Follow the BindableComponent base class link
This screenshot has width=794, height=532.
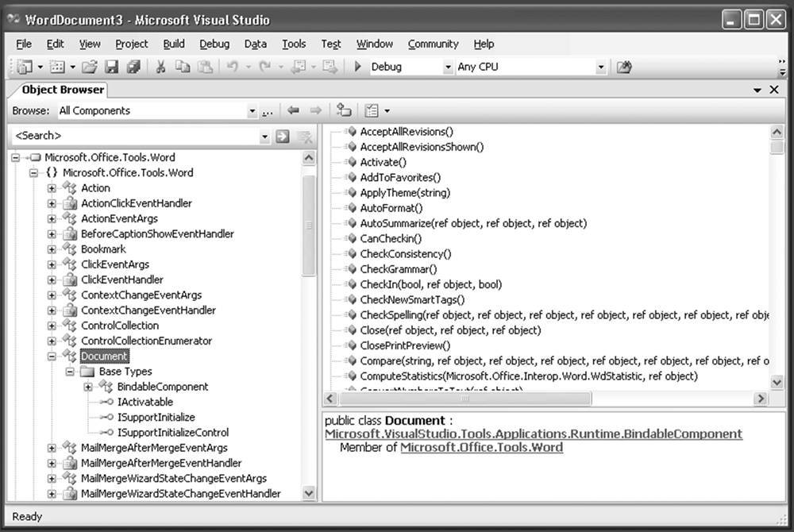[534, 434]
